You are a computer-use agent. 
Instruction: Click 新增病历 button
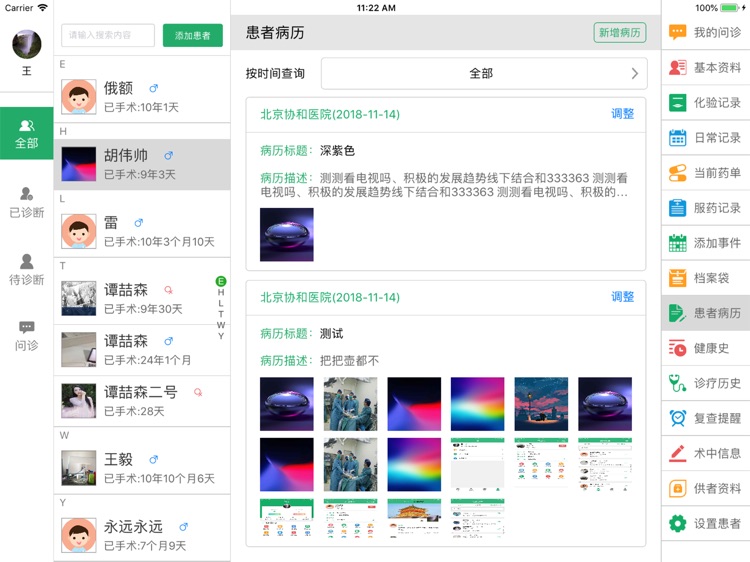[x=620, y=33]
